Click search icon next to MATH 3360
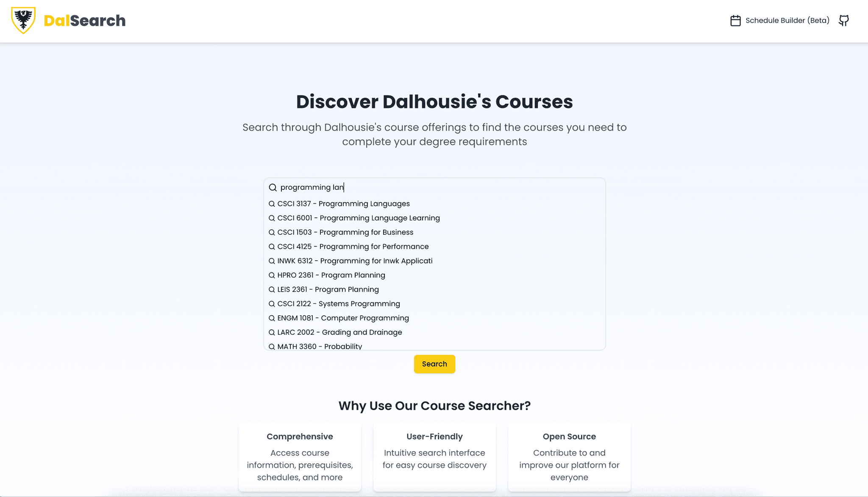This screenshot has height=497, width=868. tap(271, 346)
